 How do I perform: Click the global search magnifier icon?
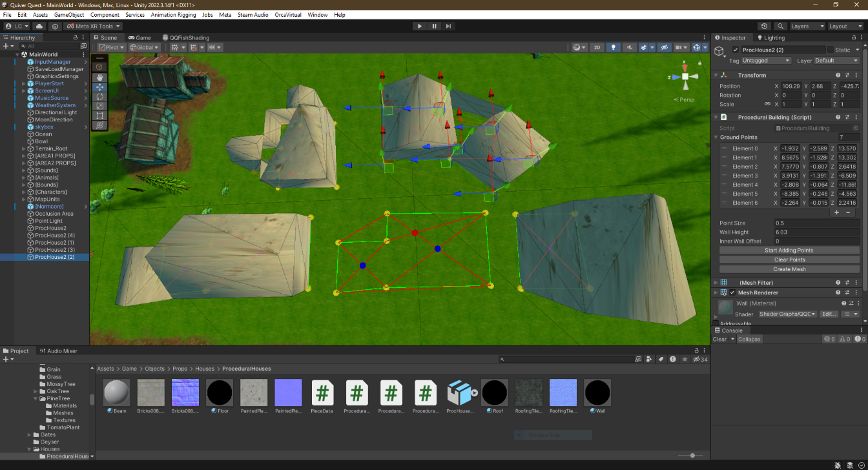tap(781, 26)
